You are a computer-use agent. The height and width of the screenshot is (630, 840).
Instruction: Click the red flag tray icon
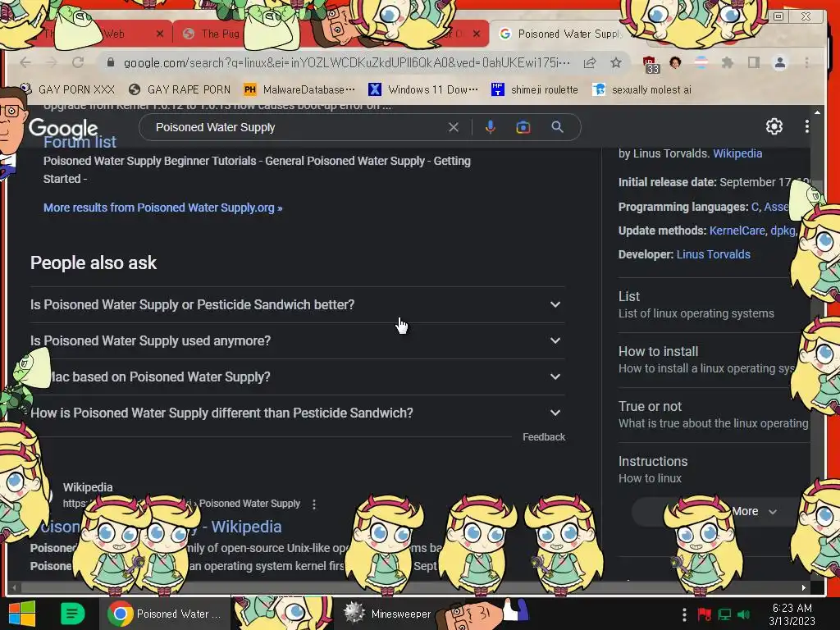pyautogui.click(x=705, y=614)
